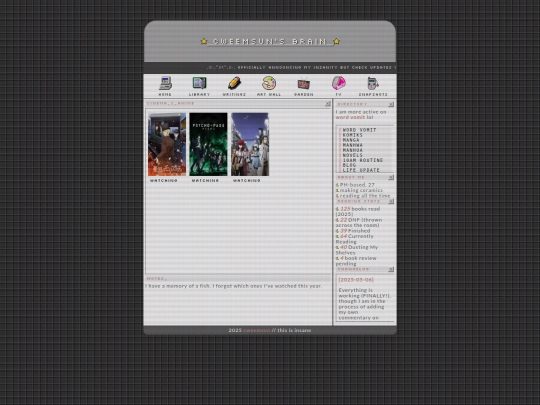Open the Home computer icon
Screen dimensions: 540x405
165,83
